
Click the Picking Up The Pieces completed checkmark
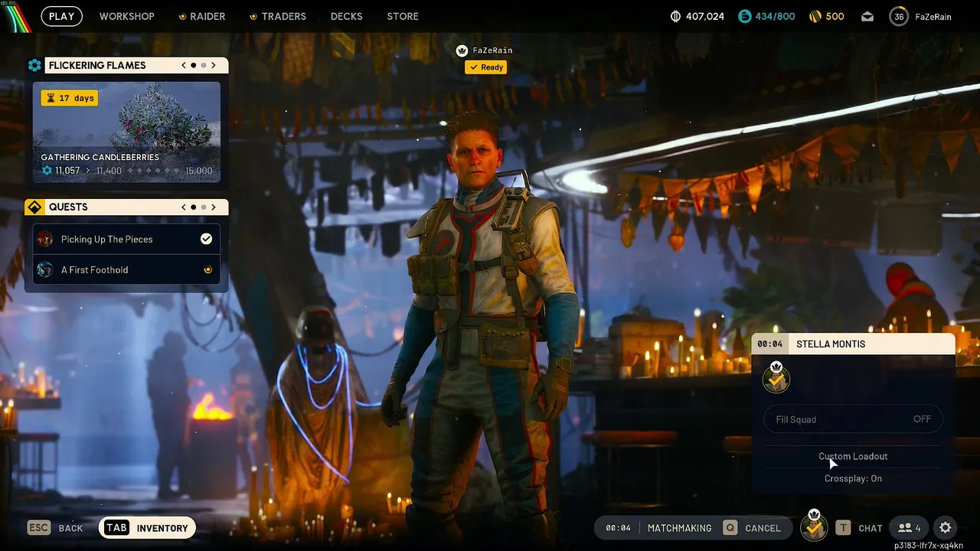pyautogui.click(x=206, y=239)
